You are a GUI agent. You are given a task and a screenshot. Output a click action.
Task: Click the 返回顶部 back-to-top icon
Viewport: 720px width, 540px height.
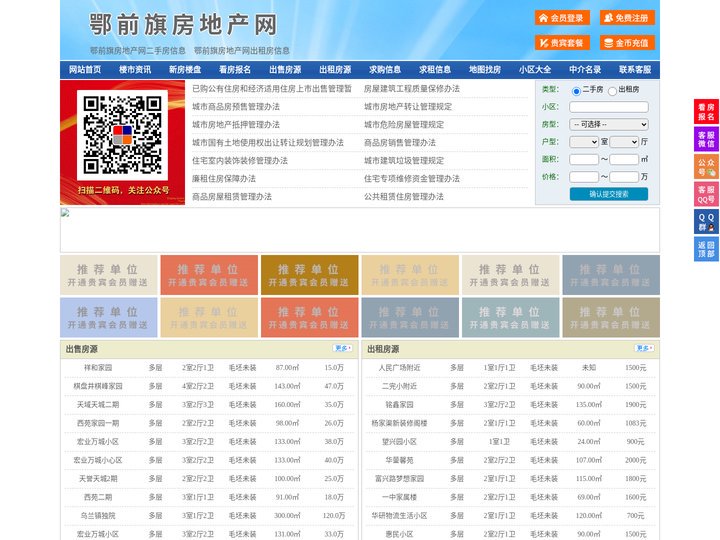(x=706, y=249)
